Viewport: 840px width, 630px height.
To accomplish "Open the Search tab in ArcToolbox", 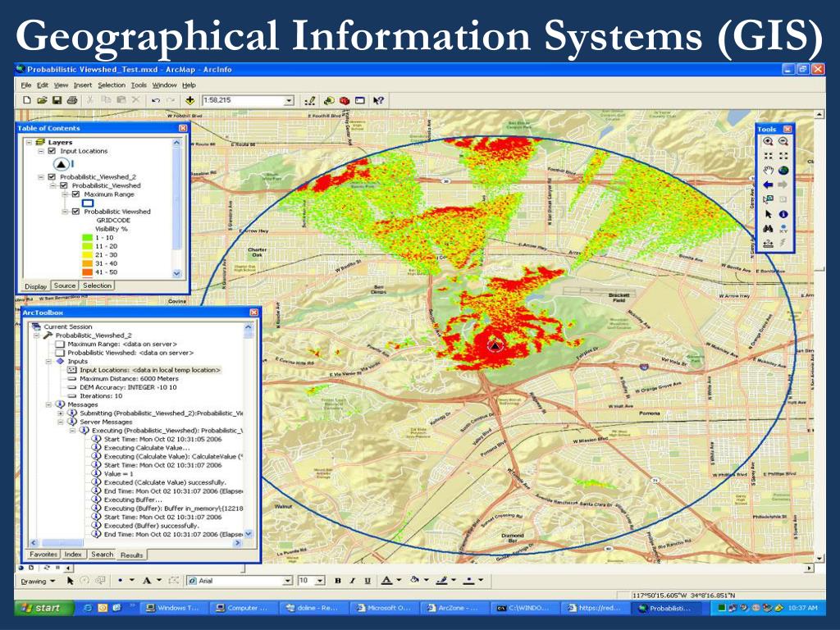I will pos(102,555).
